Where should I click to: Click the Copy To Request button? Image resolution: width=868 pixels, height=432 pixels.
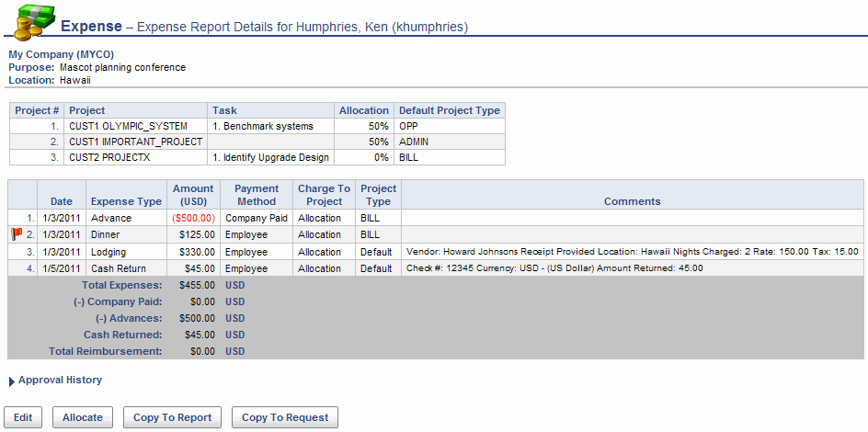[x=284, y=417]
